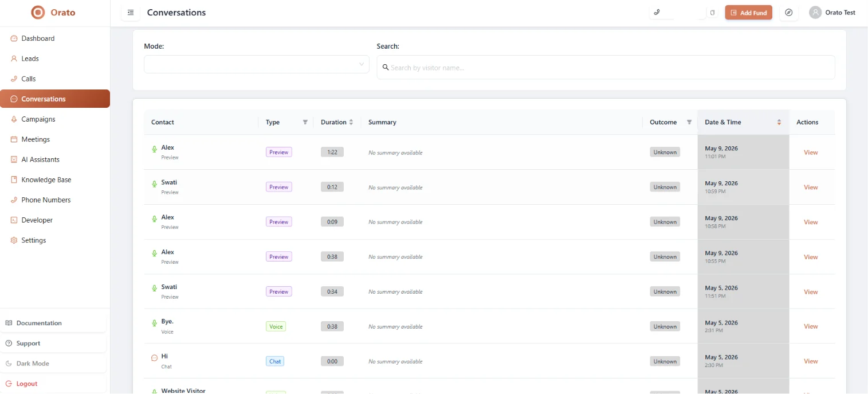Click the 0:09 duration badge
Image resolution: width=868 pixels, height=394 pixels.
pos(332,222)
